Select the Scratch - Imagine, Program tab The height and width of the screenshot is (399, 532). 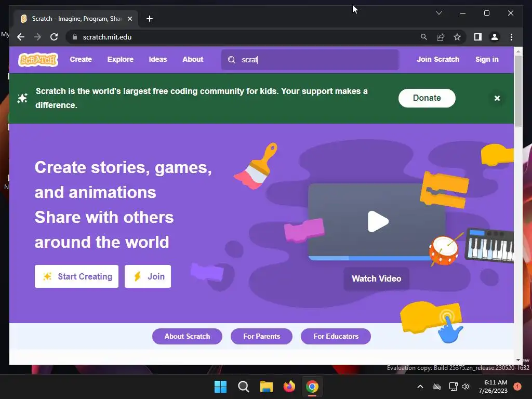(x=76, y=19)
